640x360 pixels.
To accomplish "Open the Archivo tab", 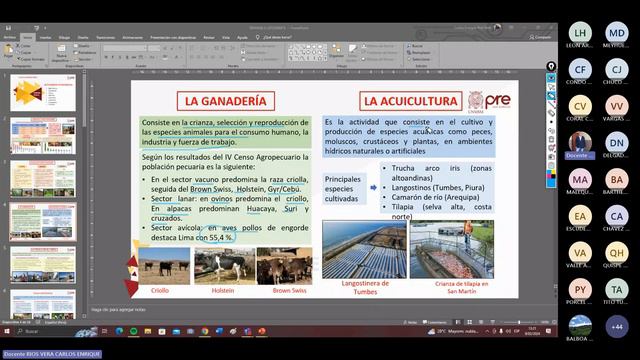I will (x=9, y=37).
